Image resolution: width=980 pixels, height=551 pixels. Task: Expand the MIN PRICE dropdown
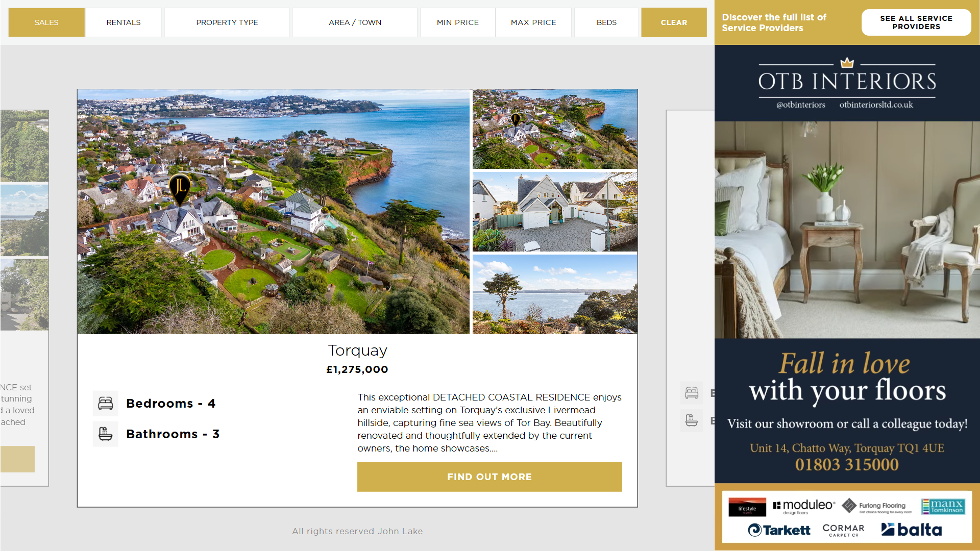click(458, 22)
